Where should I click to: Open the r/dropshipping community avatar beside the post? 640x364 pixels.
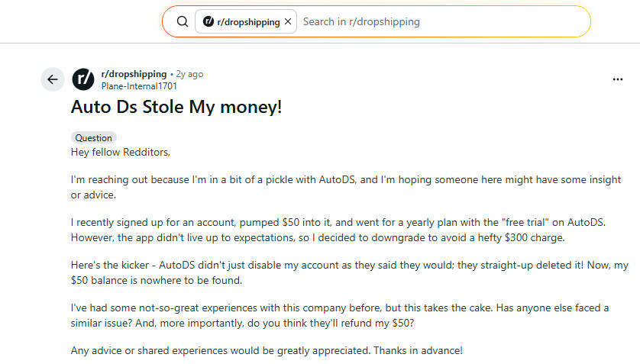83,79
